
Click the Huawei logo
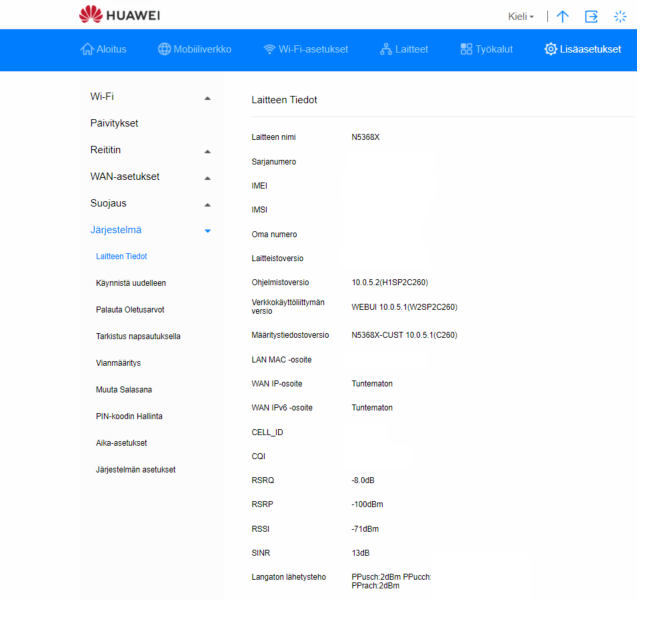(x=119, y=15)
